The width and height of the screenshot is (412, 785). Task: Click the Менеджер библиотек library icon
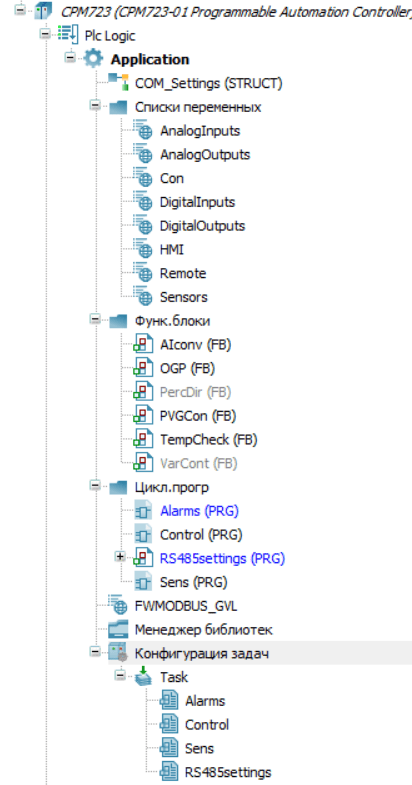point(118,630)
